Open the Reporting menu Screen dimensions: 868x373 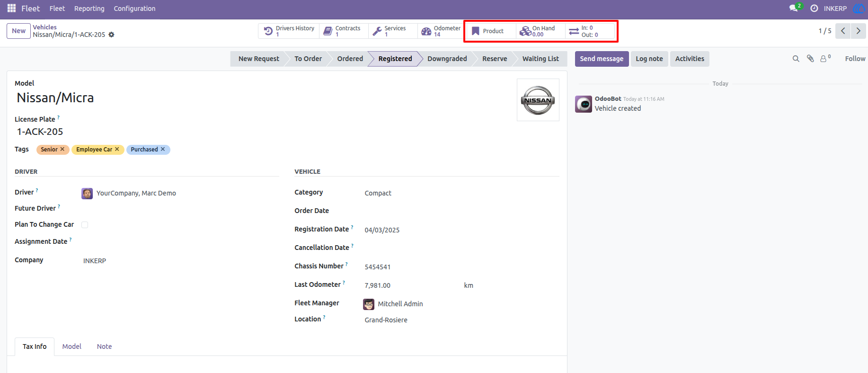(89, 9)
